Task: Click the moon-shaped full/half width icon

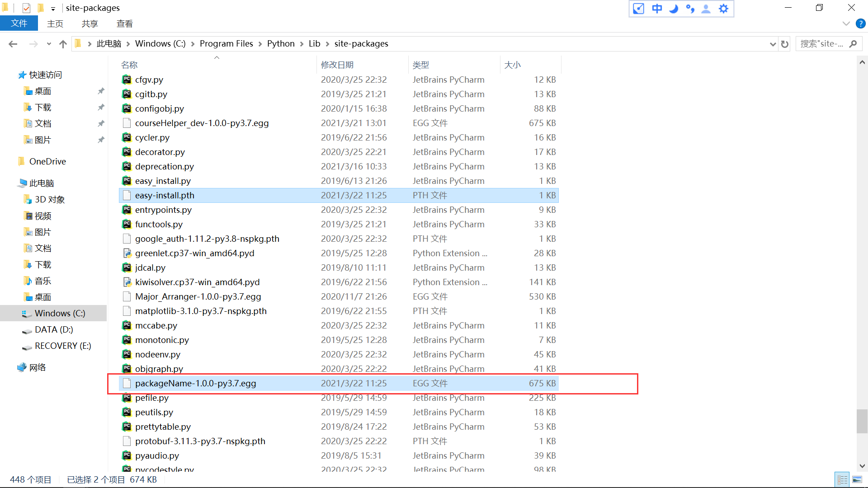Action: pos(674,8)
